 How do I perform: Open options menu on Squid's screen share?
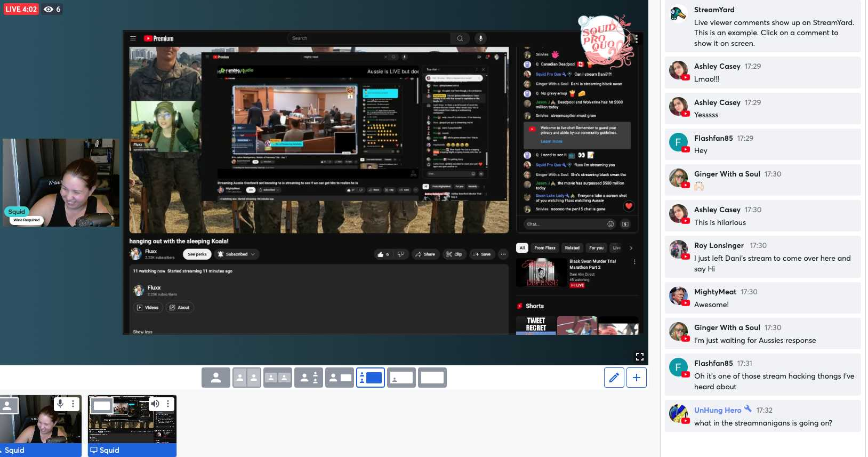(168, 404)
